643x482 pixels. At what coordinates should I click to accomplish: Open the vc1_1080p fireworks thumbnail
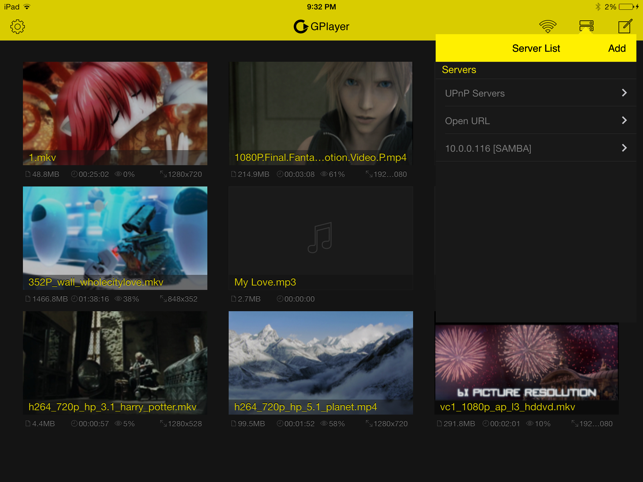[527, 368]
